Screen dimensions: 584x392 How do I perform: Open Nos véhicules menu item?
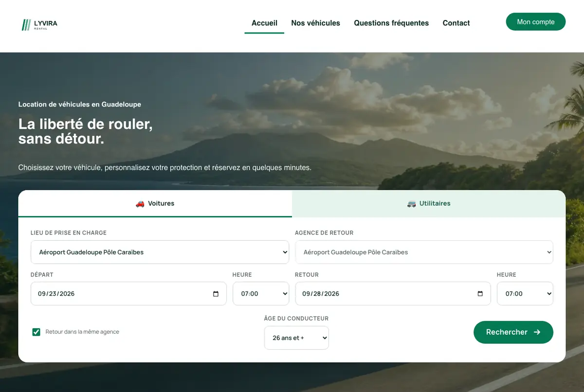(x=315, y=23)
